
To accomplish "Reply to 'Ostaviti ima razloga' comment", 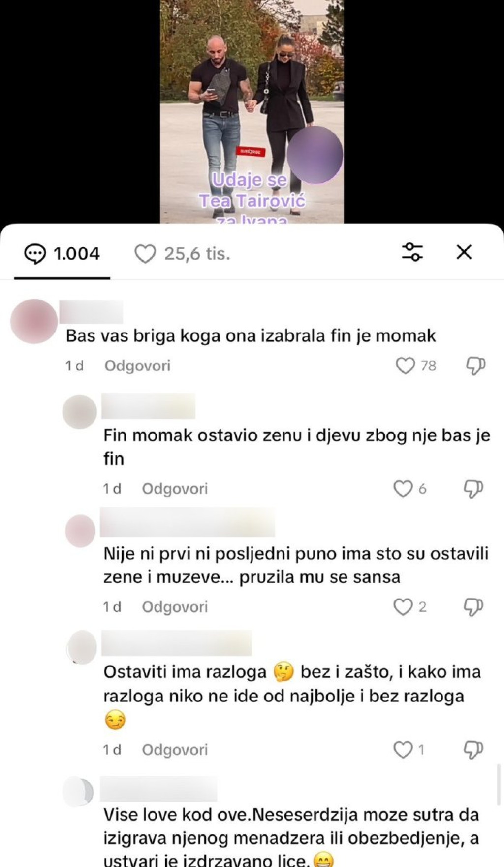I will click(175, 750).
